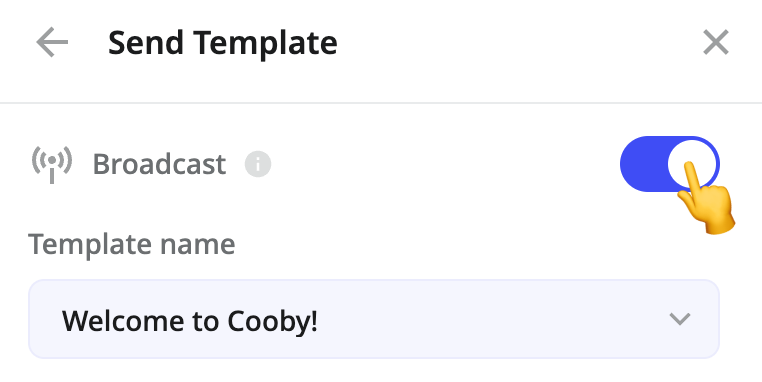The width and height of the screenshot is (762, 382).
Task: Expand the Template name dropdown chevron
Action: [679, 319]
